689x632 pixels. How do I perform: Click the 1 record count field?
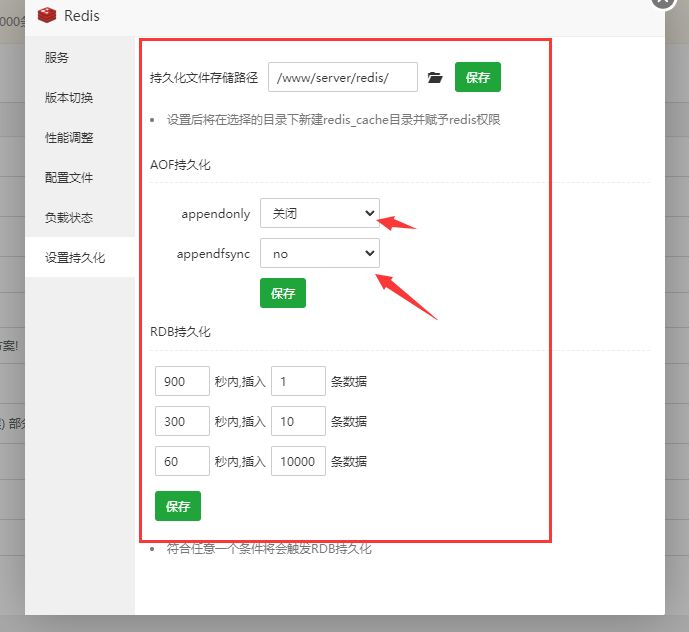click(298, 381)
